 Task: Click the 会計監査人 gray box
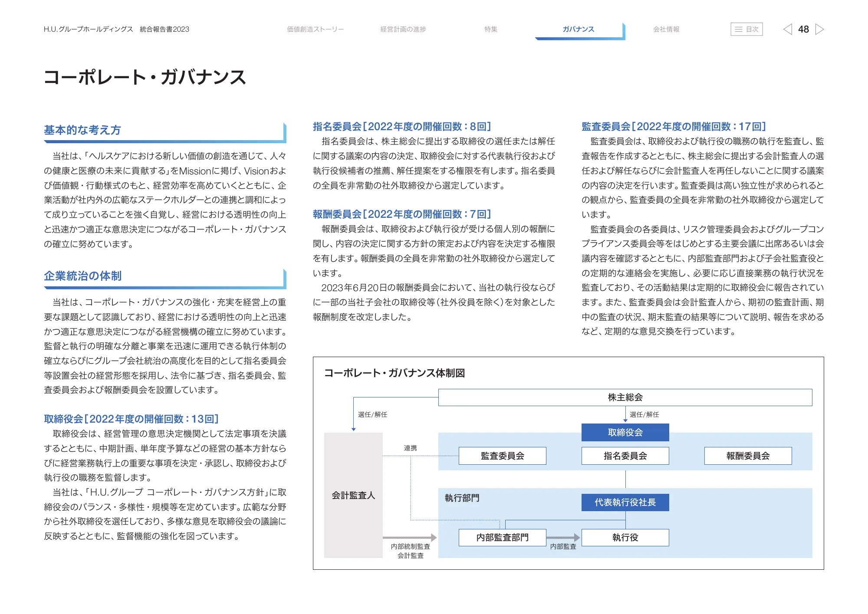tap(353, 495)
